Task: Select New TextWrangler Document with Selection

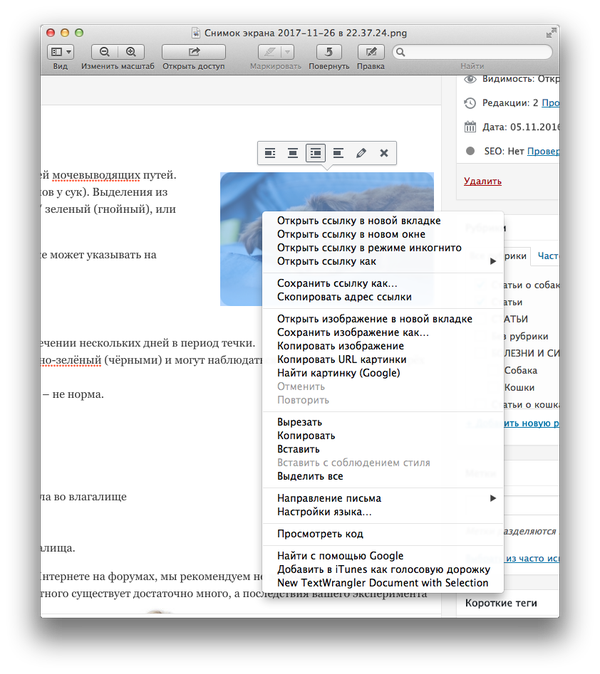Action: [383, 583]
